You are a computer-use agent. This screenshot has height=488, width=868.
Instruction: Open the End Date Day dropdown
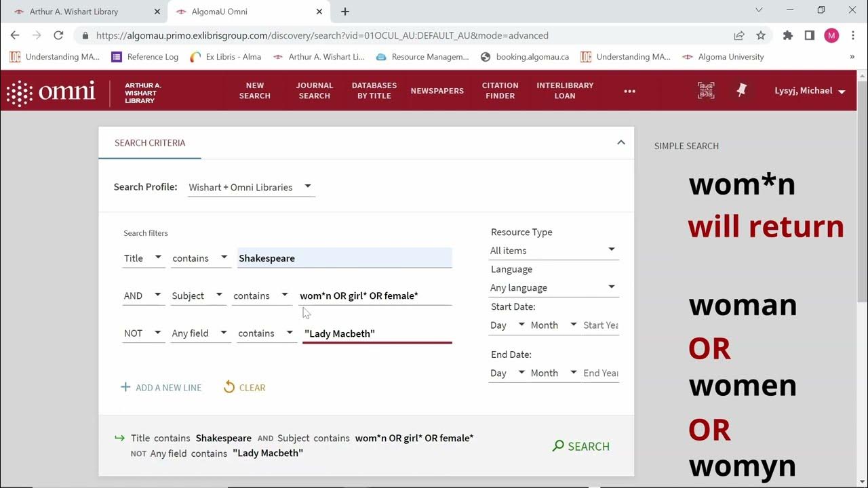point(507,373)
